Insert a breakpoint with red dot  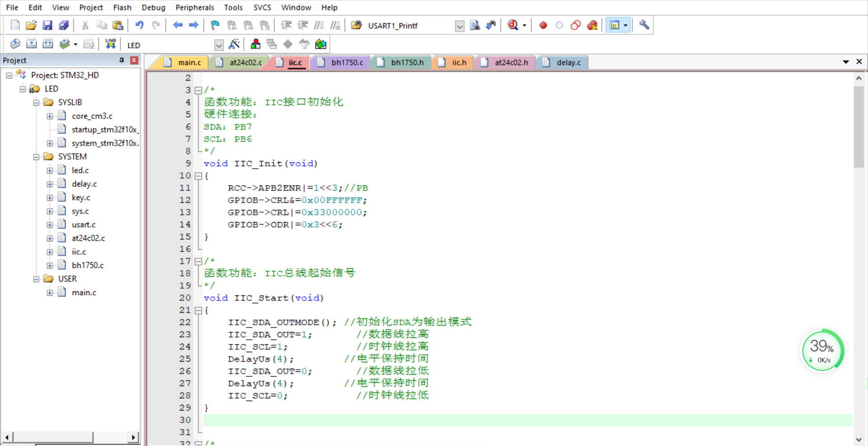pyautogui.click(x=543, y=25)
